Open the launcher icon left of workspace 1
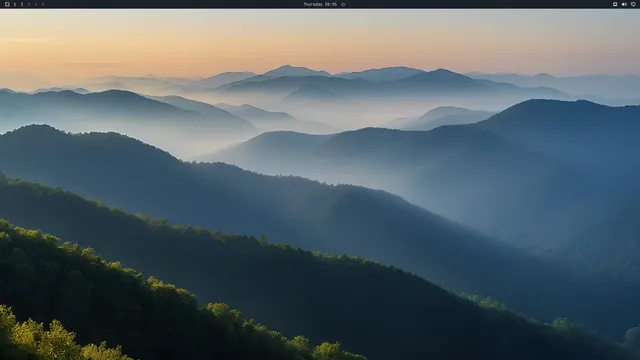 [x=7, y=4]
